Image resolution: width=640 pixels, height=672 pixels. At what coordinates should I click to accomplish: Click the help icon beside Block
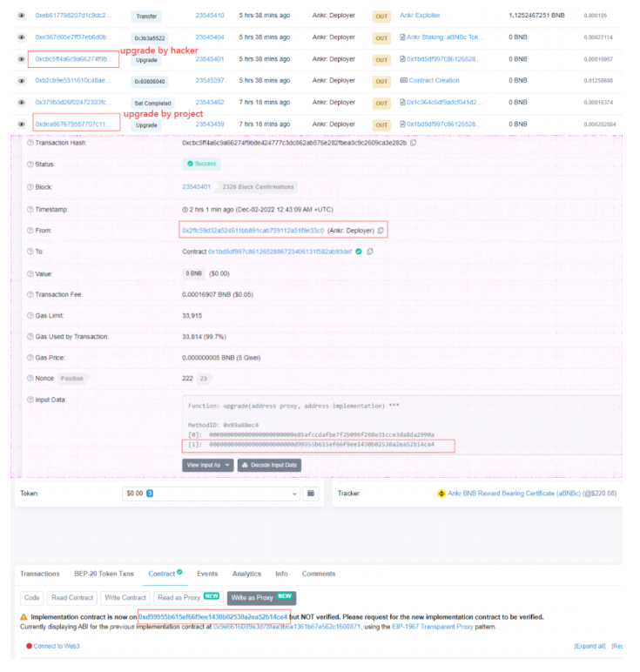[30, 187]
